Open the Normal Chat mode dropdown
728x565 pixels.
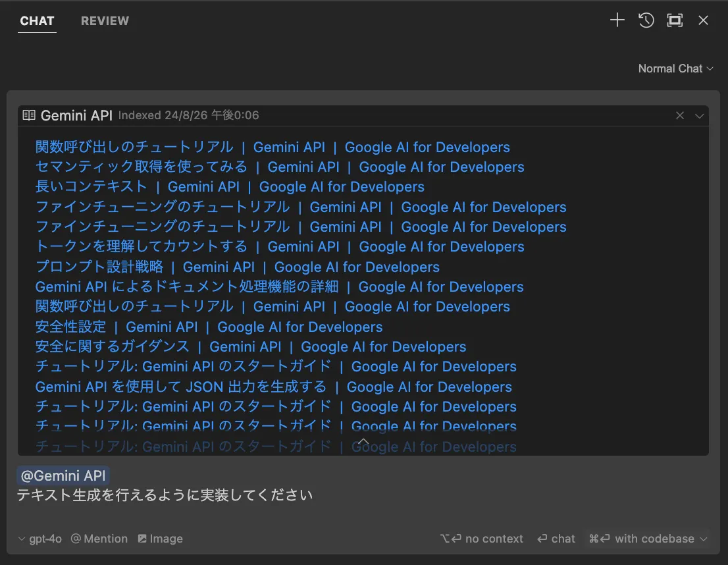click(675, 68)
